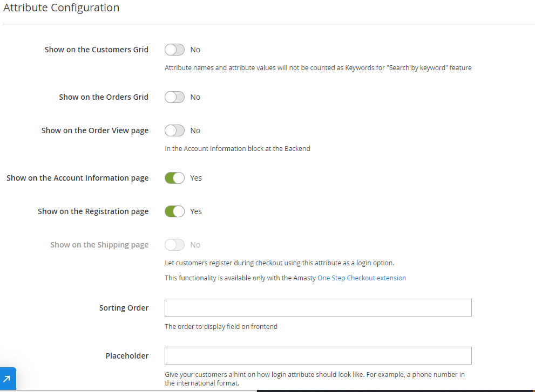The height and width of the screenshot is (392, 535).
Task: Open the One Step Checkout extension link
Action: coord(361,278)
